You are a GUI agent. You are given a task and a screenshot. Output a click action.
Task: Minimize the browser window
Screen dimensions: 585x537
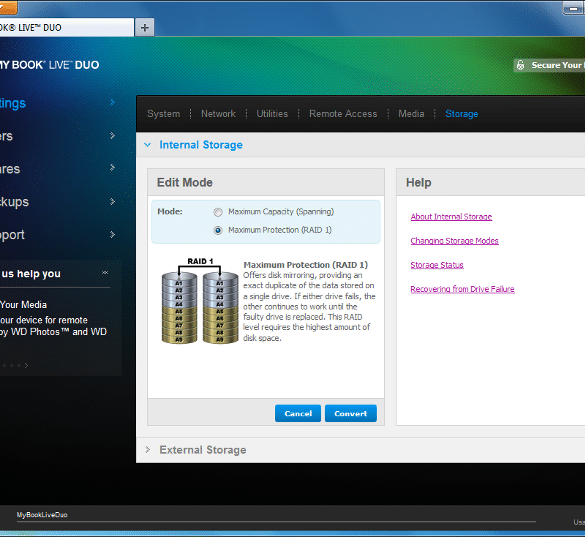click(573, 8)
